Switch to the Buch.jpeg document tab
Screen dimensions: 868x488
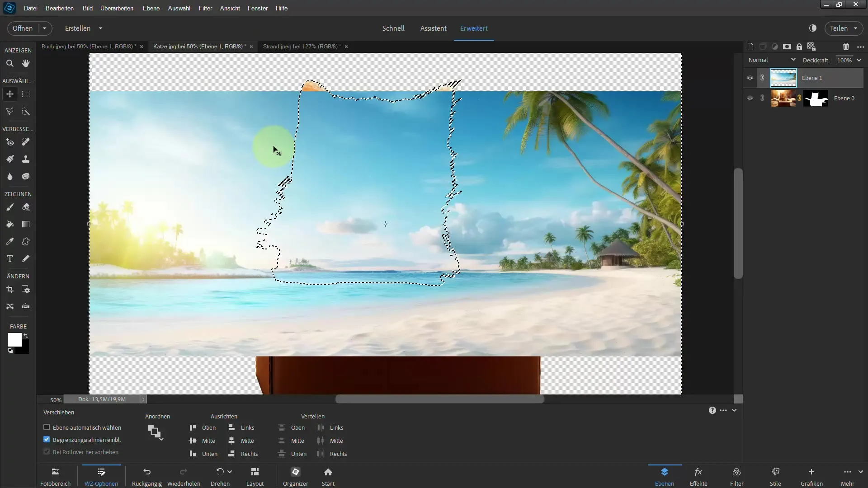(89, 46)
